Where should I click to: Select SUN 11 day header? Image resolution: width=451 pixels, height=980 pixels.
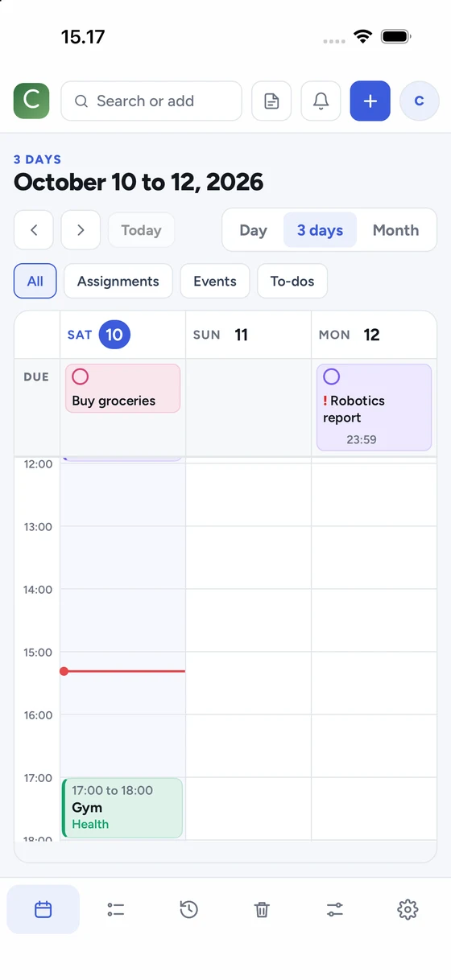tap(248, 335)
